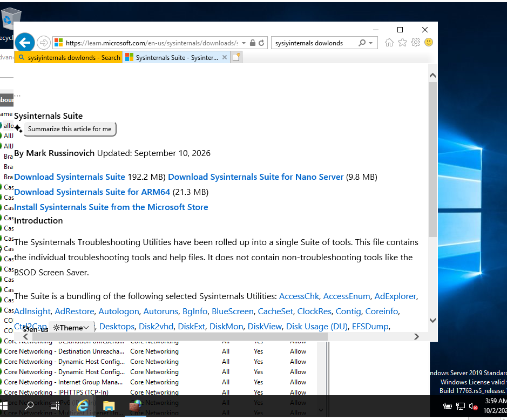Viewport: 507px width, 420px height.
Task: Switch to the sysiyinternals dowlonds Search tab
Action: tap(69, 58)
